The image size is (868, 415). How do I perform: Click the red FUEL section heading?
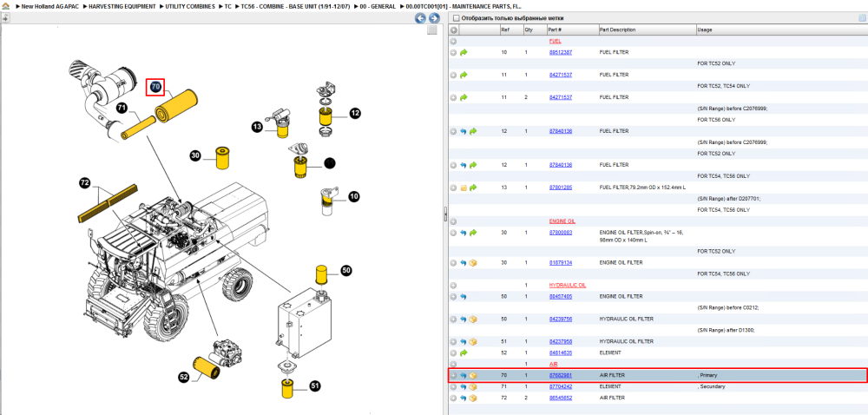click(556, 41)
